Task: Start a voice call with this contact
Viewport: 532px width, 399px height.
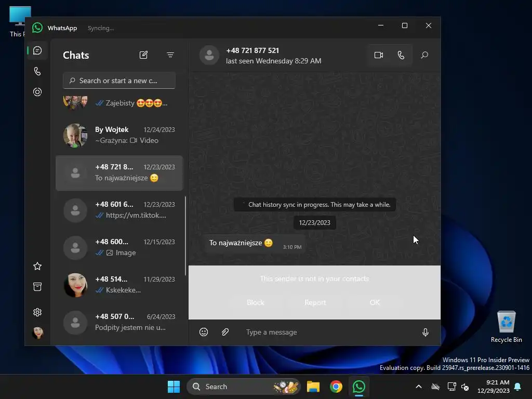Action: [401, 55]
